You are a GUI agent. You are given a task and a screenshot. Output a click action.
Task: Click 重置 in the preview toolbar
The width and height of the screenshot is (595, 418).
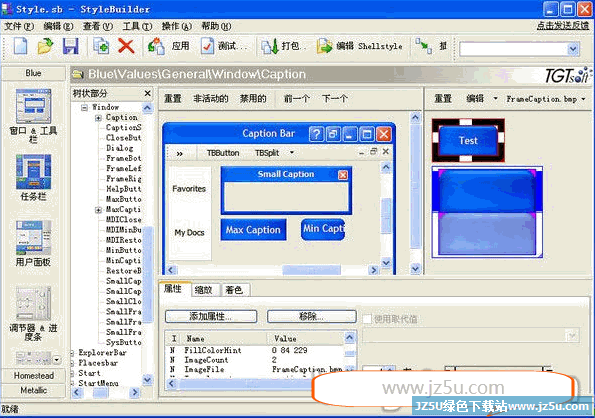173,99
